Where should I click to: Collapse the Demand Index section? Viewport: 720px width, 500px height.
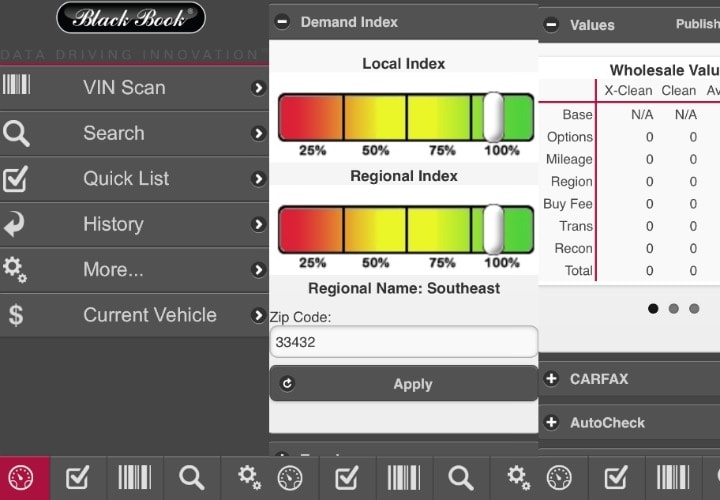coord(283,21)
